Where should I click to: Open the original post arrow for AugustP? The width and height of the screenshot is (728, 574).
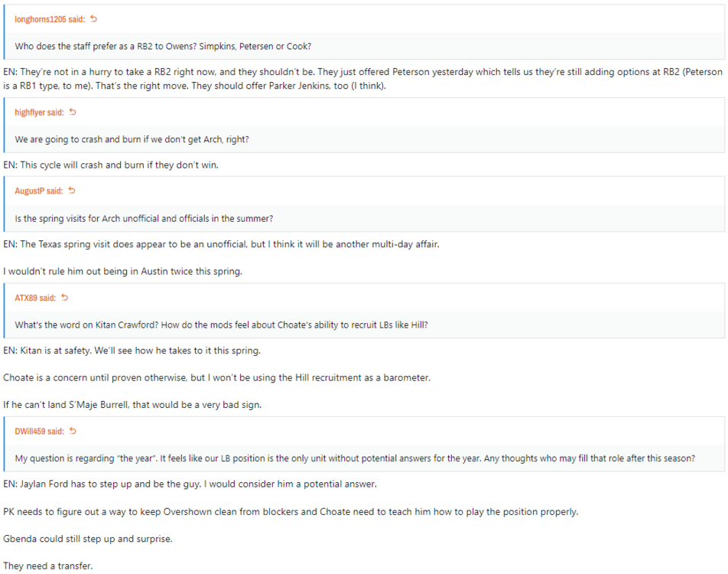72,191
